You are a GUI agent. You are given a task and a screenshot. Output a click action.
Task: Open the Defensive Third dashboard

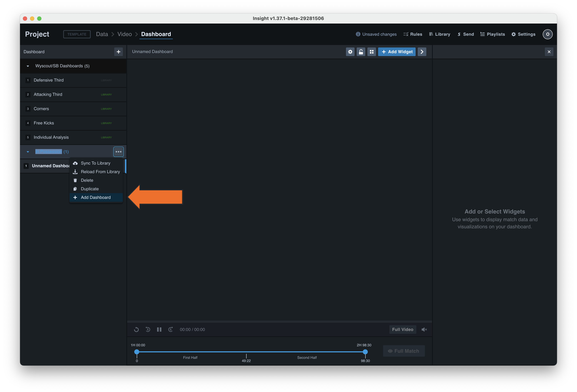point(73,80)
